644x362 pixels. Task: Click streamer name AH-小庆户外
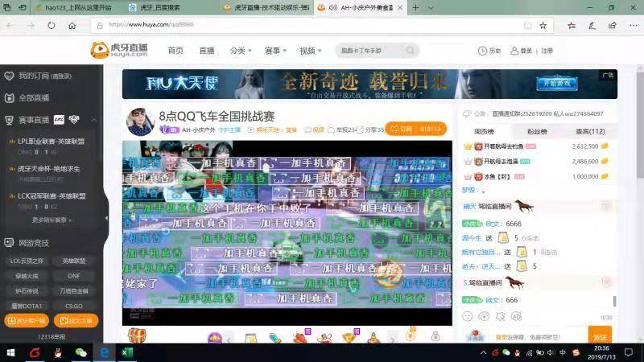point(198,130)
